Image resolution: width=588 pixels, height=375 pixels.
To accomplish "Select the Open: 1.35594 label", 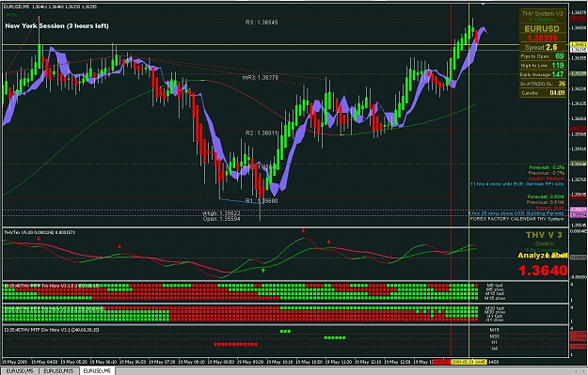I will point(221,218).
